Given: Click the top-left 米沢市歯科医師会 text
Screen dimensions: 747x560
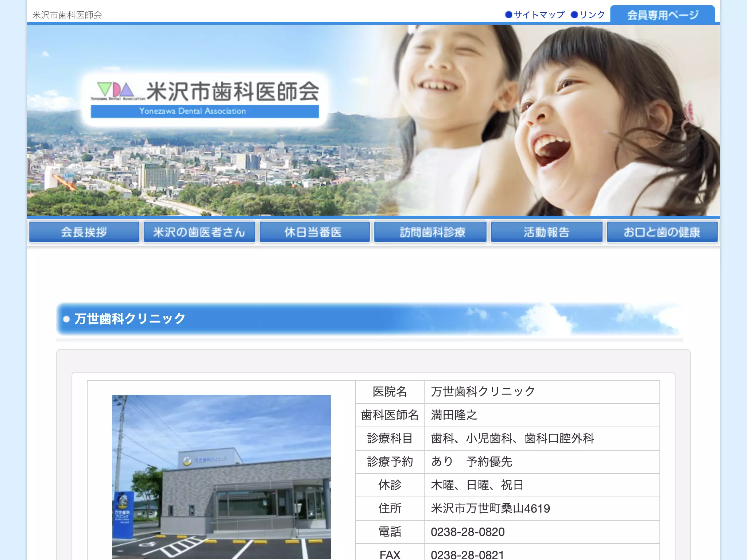Looking at the screenshot, I should coord(67,15).
